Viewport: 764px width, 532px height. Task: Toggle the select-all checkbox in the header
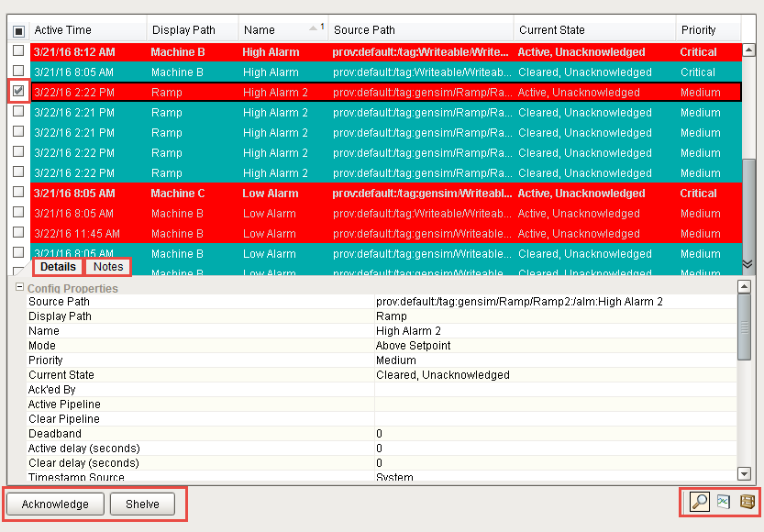click(x=18, y=30)
